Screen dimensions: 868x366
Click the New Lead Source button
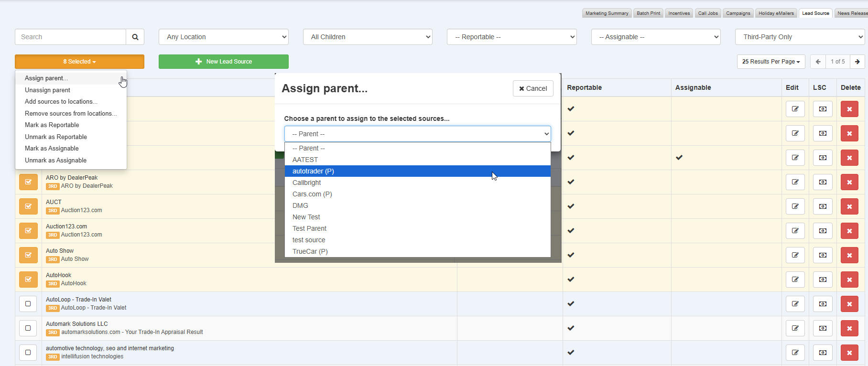(223, 62)
